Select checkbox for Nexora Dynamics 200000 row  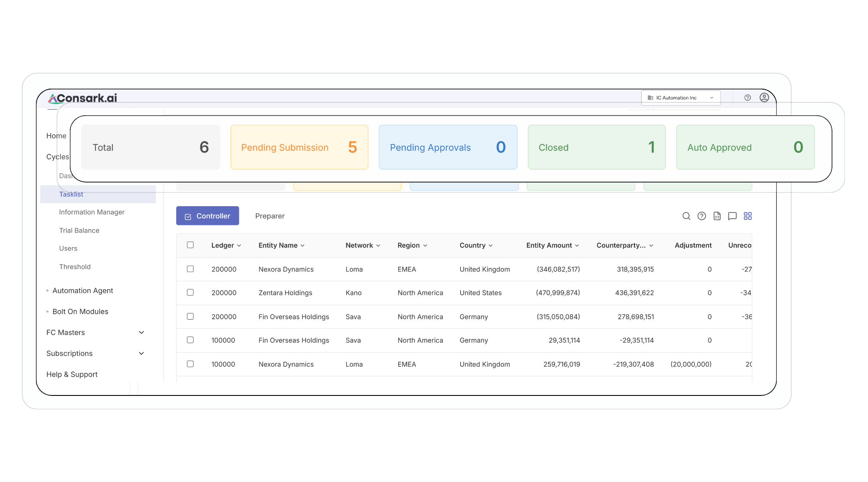(x=190, y=269)
